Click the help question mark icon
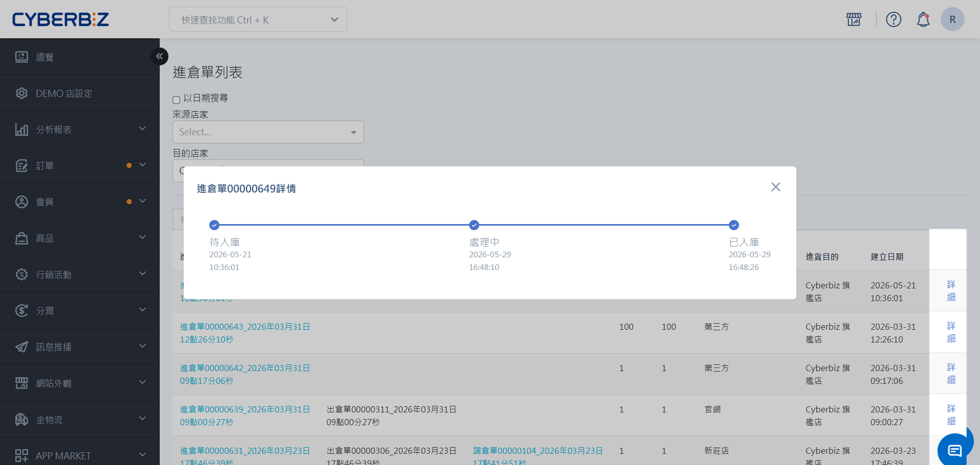Viewport: 980px width, 465px height. tap(893, 19)
